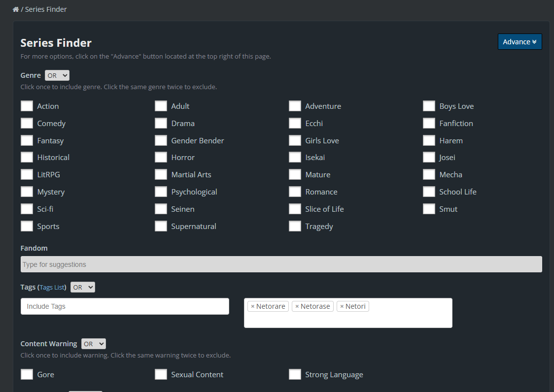The image size is (554, 392).
Task: Click the Include Tags input field
Action: (125, 306)
